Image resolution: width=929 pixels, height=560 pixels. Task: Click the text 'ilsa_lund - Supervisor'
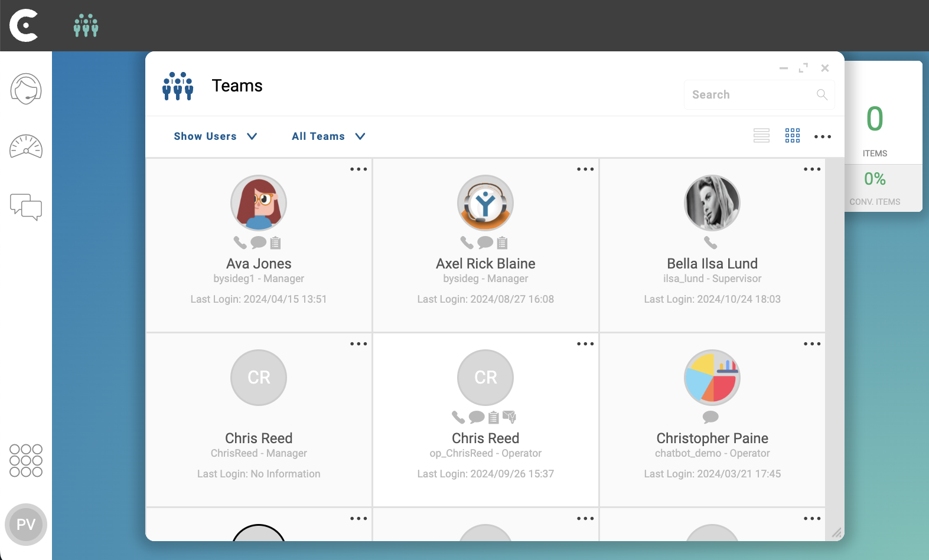712,279
